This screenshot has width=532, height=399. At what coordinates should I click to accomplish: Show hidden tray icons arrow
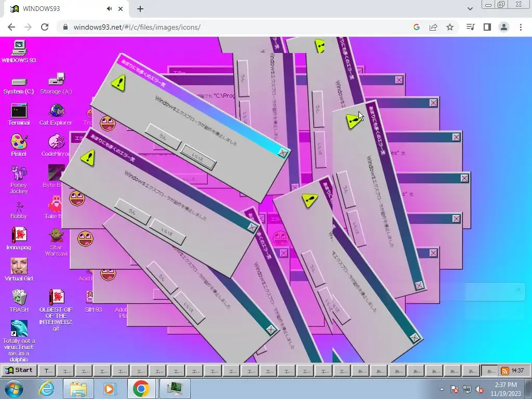coord(442,389)
